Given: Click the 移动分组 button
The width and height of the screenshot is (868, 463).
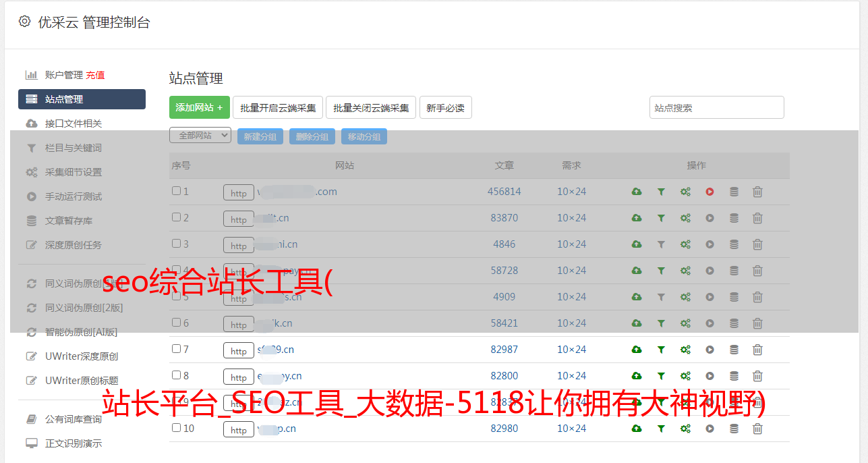Looking at the screenshot, I should [364, 136].
